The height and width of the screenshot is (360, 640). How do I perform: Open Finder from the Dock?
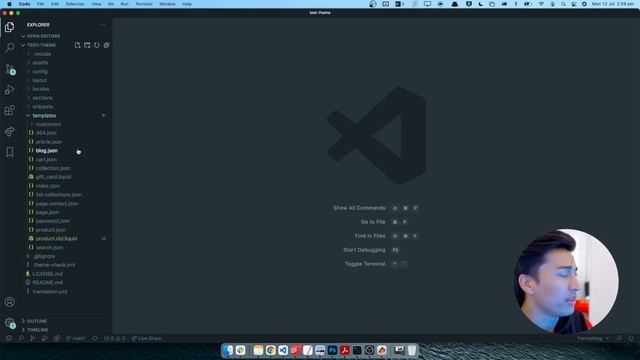[228, 350]
